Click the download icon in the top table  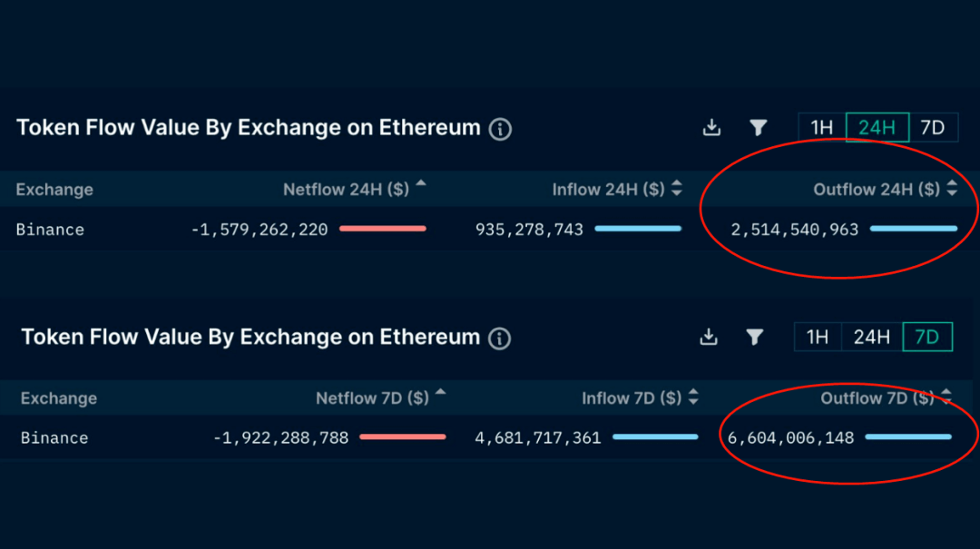point(711,128)
